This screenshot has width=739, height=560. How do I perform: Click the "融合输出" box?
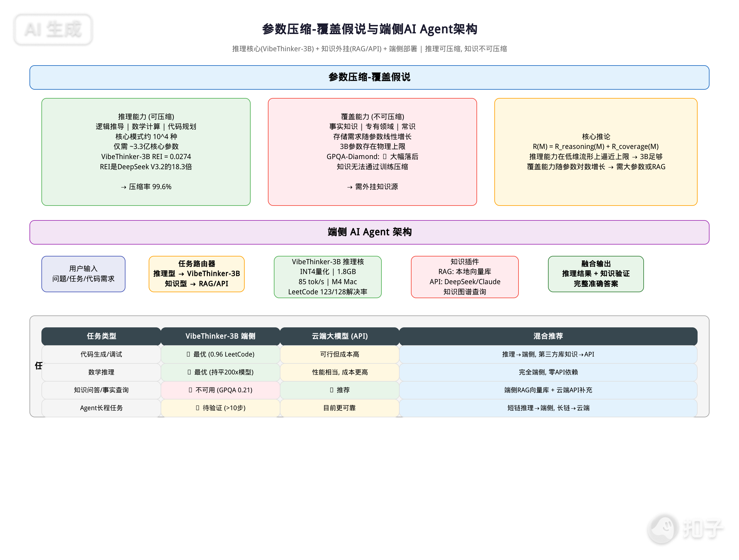coord(596,274)
